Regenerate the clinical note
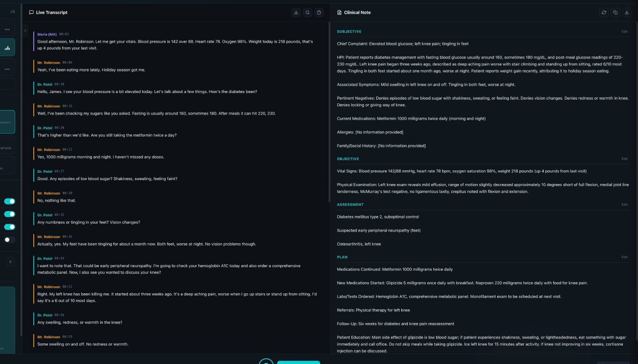 coord(604,12)
